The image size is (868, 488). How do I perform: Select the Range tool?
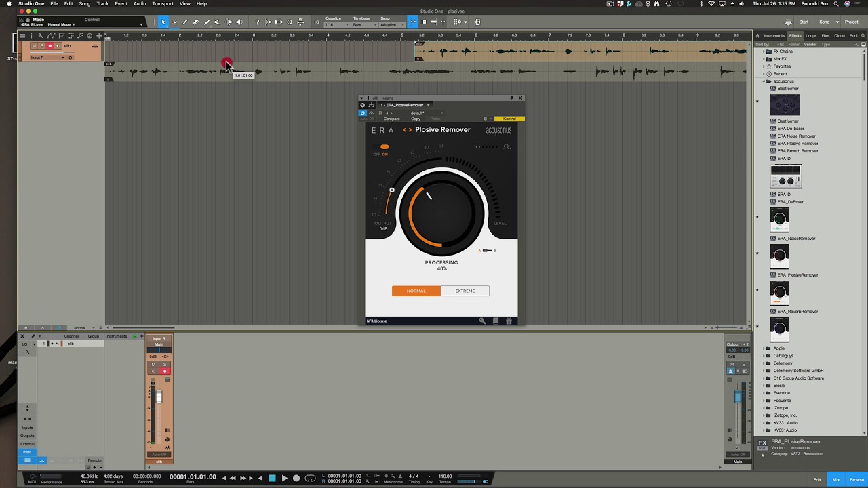click(x=174, y=22)
